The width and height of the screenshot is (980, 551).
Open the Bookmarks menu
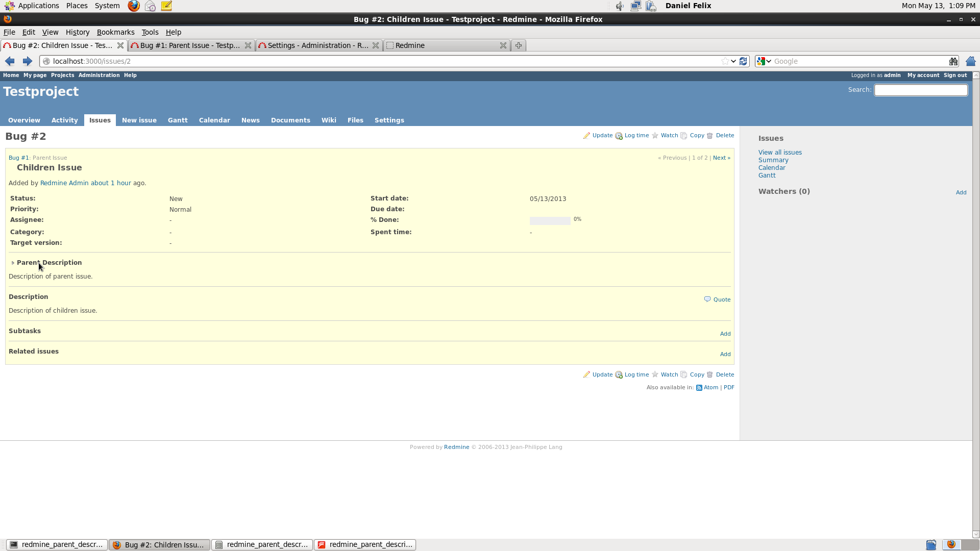[x=115, y=32]
